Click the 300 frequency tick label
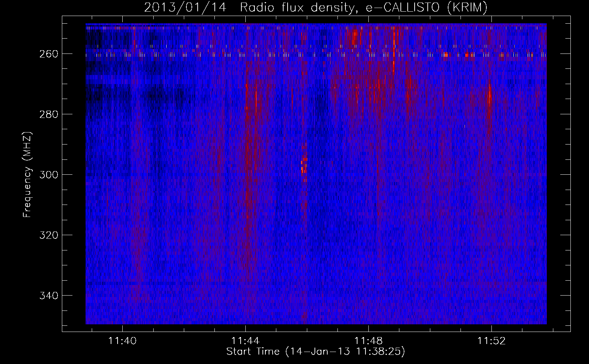Viewport: 589px width, 364px height. click(x=48, y=175)
